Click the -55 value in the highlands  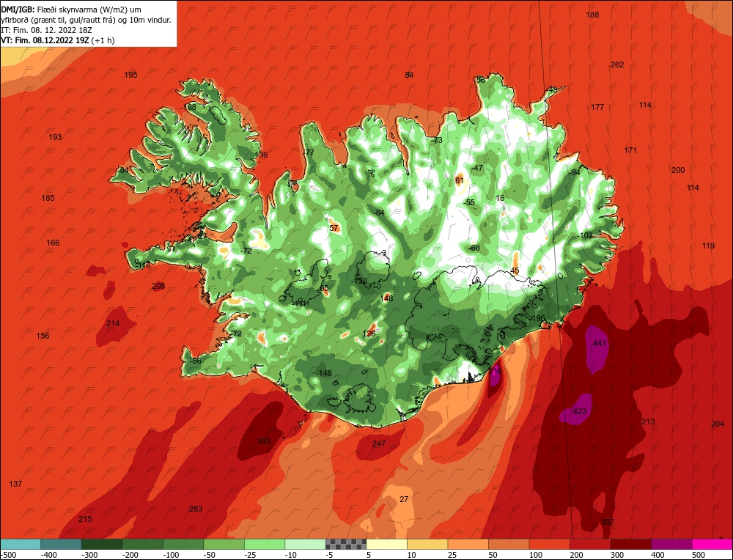(469, 202)
